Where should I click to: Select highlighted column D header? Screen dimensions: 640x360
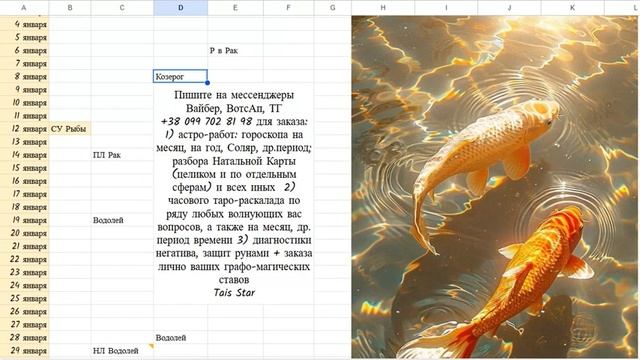(180, 8)
